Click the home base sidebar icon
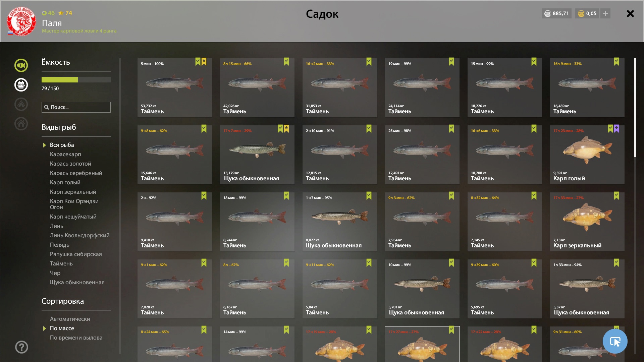The height and width of the screenshot is (362, 644). point(21,124)
